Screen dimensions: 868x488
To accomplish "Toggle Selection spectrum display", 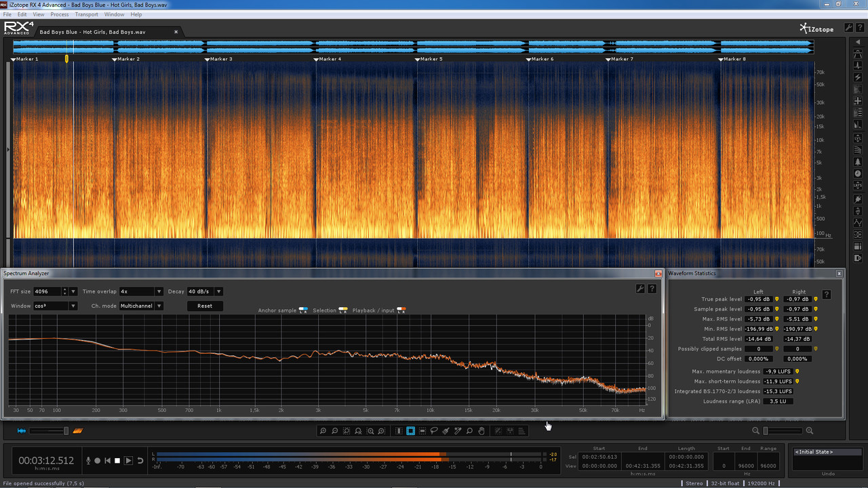I will pyautogui.click(x=343, y=310).
